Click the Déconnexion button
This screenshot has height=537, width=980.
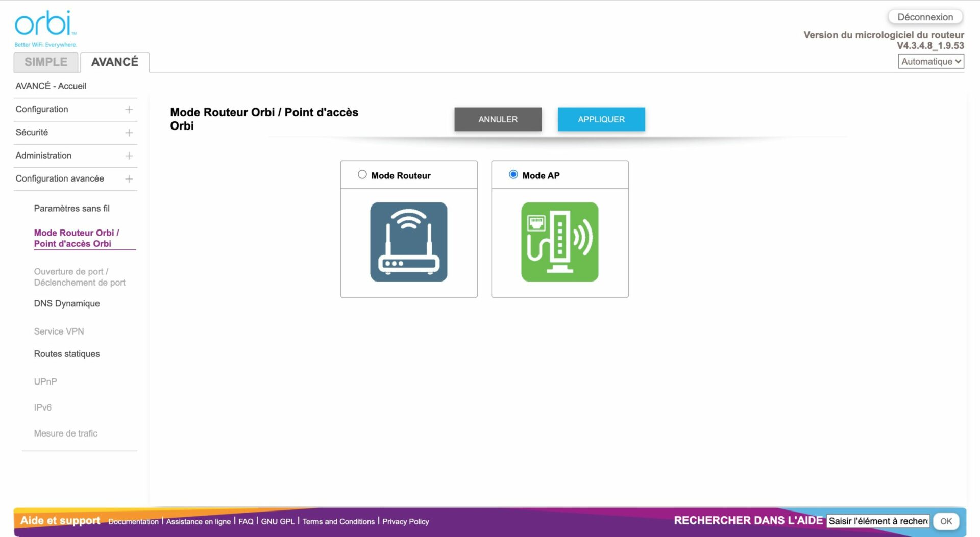tap(925, 17)
